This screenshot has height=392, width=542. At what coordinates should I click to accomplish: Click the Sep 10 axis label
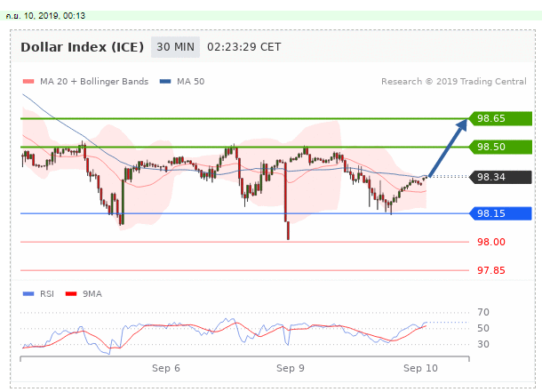tap(420, 368)
